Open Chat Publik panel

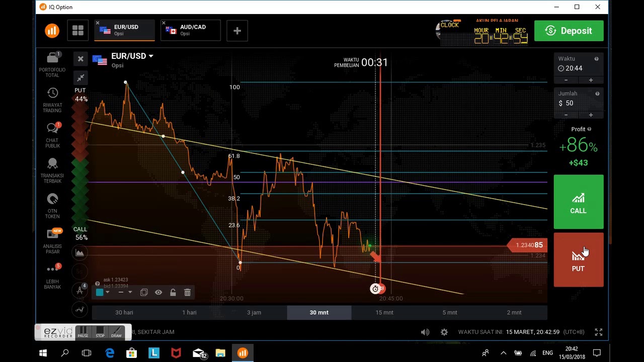click(x=52, y=135)
